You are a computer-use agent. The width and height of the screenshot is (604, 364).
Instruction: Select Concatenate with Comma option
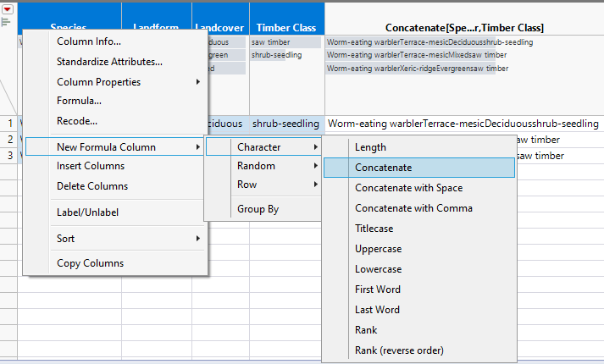[413, 208]
